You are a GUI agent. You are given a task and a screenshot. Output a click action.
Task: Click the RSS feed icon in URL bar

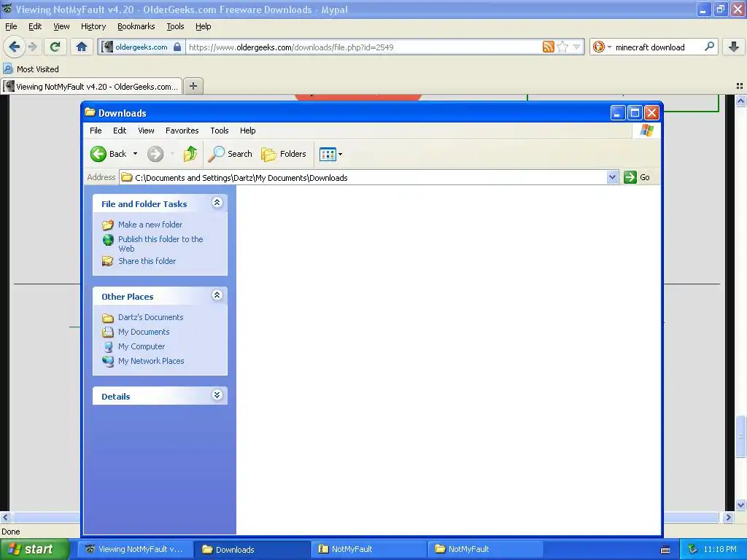(x=549, y=47)
